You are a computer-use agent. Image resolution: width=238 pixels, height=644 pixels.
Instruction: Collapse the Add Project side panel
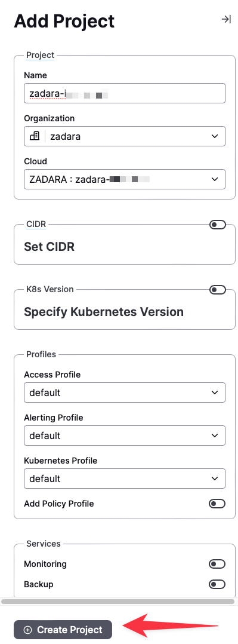pos(226,19)
